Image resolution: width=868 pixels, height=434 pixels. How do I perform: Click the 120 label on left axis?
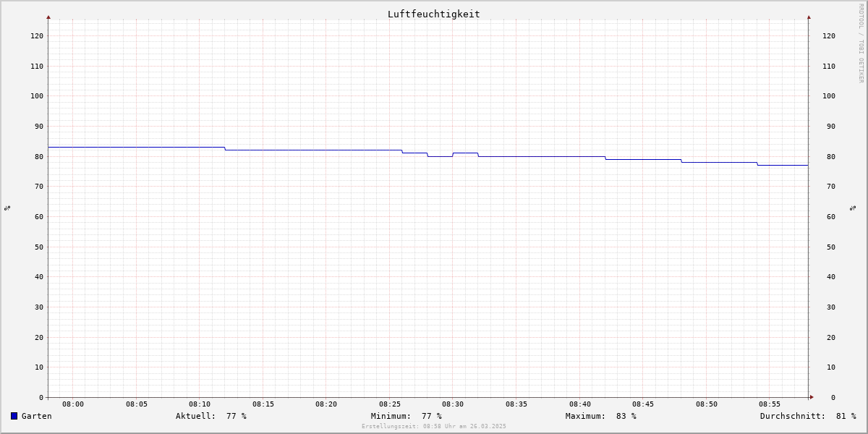[x=37, y=35]
